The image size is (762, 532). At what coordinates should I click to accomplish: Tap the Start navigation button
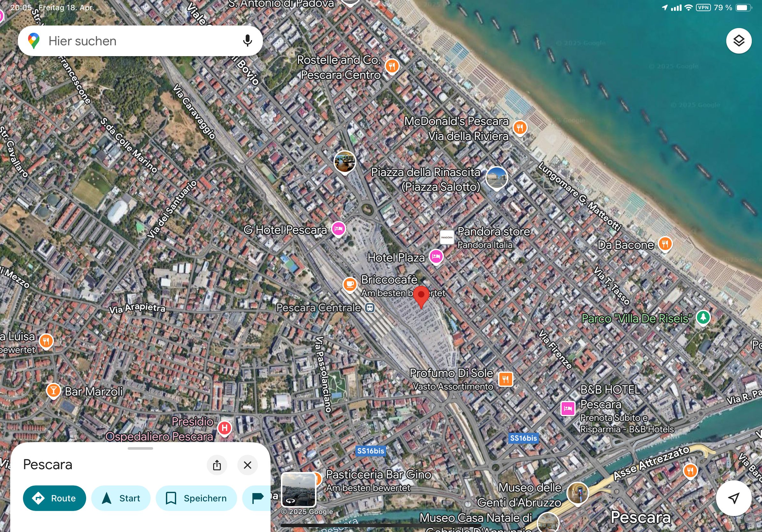(121, 498)
